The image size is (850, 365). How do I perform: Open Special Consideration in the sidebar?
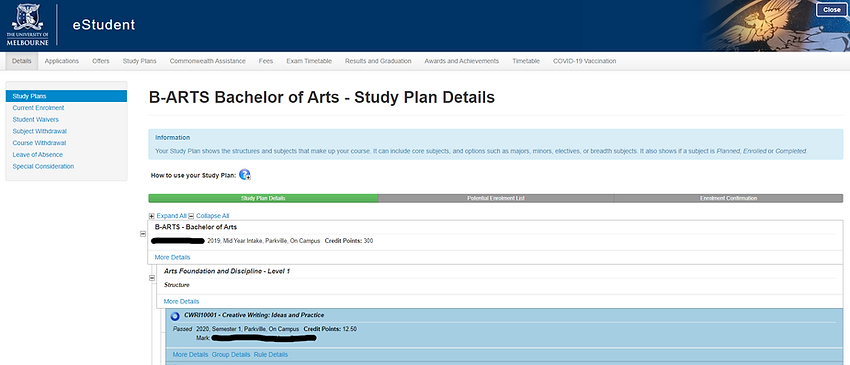43,167
